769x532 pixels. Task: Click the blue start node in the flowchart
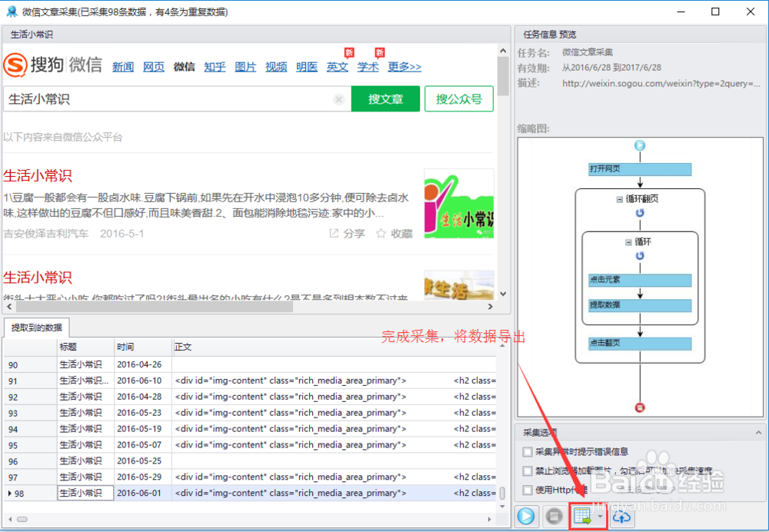coord(640,145)
